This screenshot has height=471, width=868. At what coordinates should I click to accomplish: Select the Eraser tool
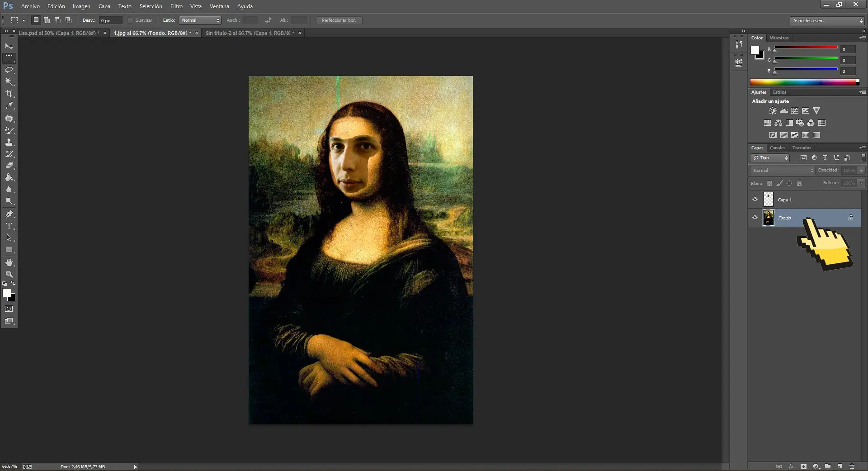click(9, 166)
